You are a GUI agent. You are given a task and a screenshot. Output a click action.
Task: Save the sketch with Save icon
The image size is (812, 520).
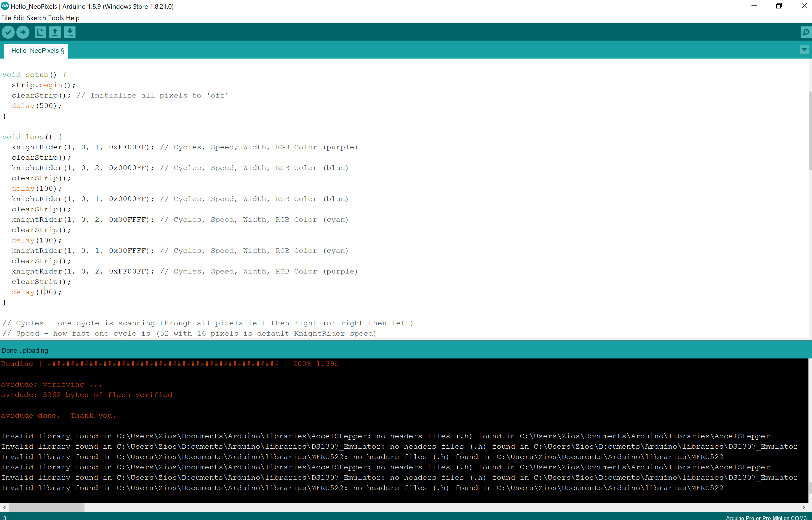coord(70,32)
